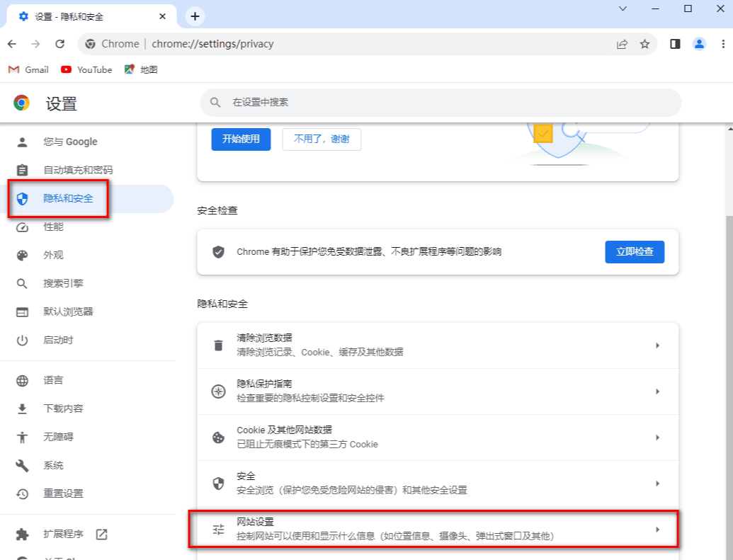The width and height of the screenshot is (733, 560).
Task: Open the Chrome profile avatar
Action: [700, 43]
